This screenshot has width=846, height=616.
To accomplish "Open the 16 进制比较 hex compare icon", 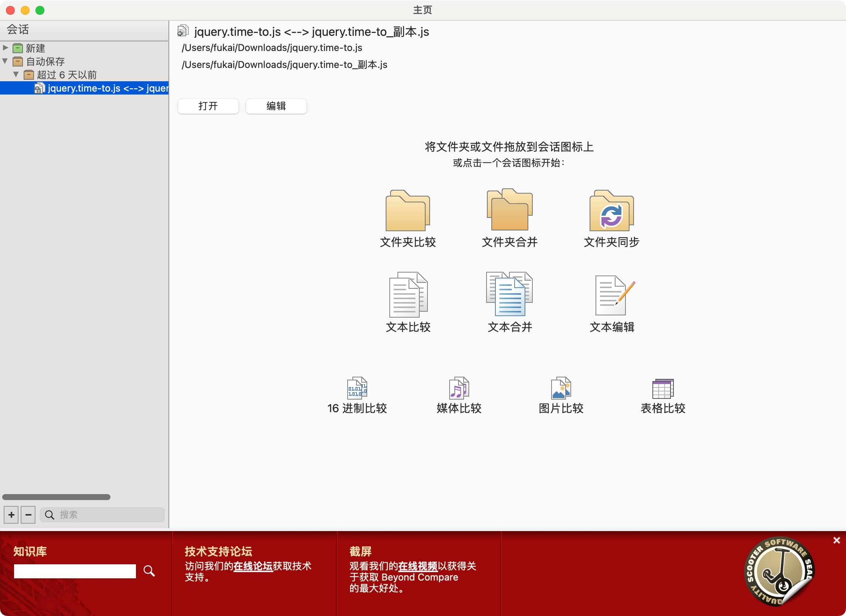I will tap(357, 388).
